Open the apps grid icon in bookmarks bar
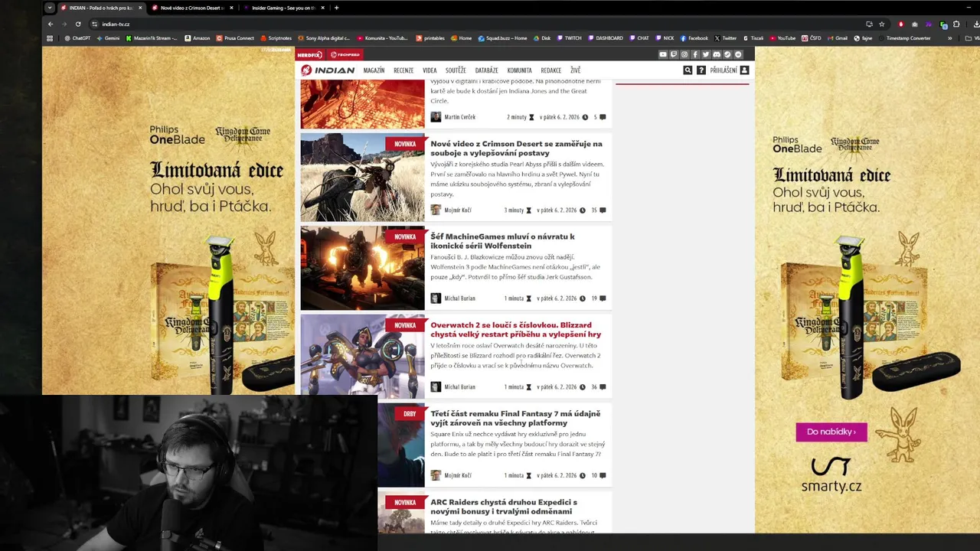Image resolution: width=980 pixels, height=551 pixels. (x=50, y=38)
